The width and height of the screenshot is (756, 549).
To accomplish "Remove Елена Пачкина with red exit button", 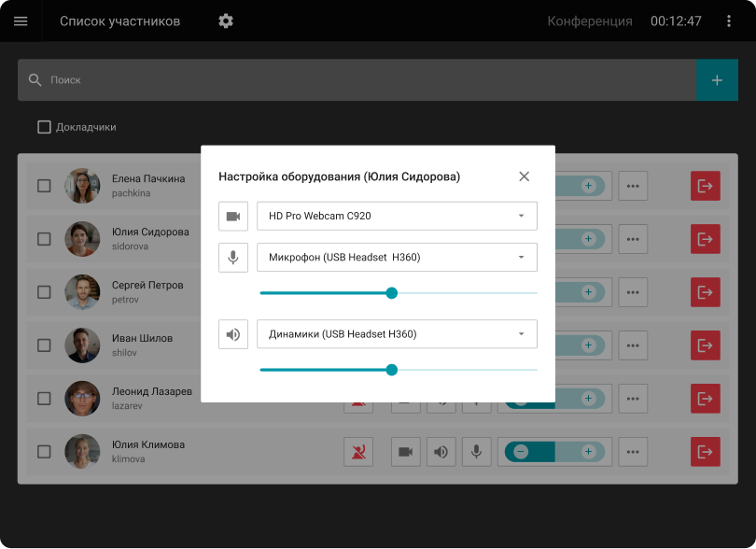I will [x=705, y=186].
